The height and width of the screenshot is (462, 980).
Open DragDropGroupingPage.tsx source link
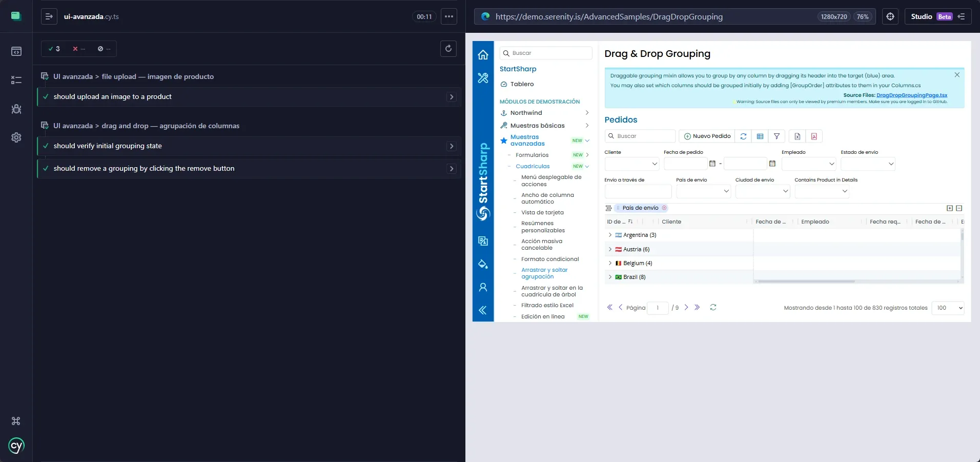[912, 95]
